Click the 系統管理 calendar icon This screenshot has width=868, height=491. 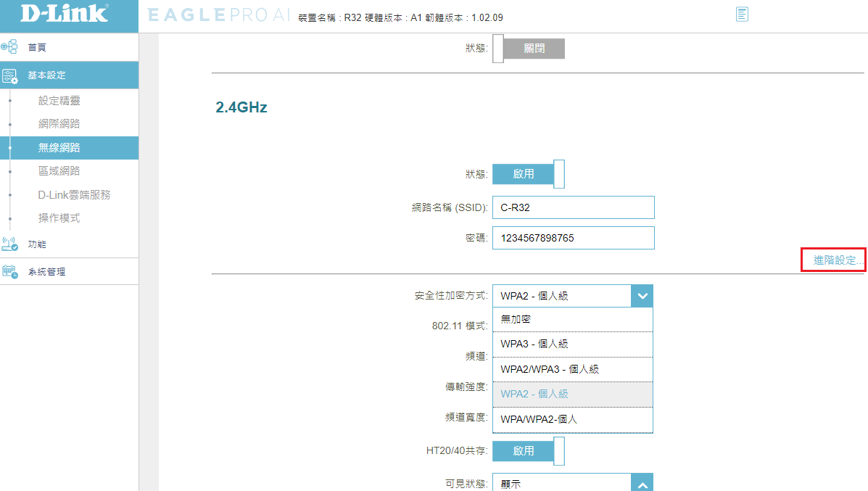(9, 272)
